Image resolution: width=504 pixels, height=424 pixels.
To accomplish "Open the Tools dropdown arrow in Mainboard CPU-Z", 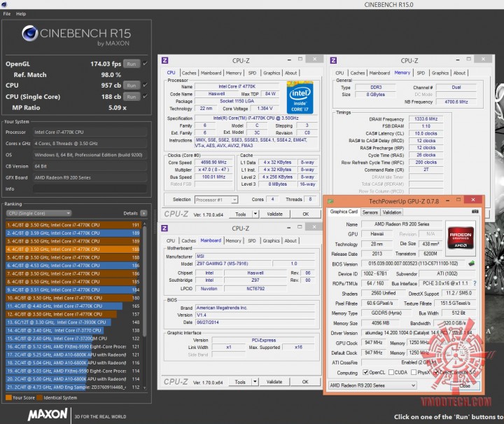I will [x=255, y=382].
